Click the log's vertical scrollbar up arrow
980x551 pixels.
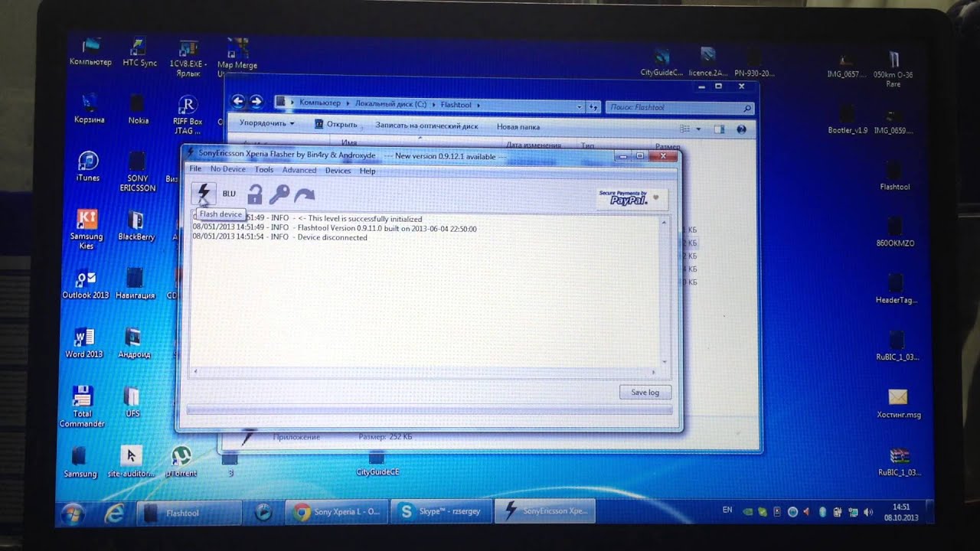(663, 223)
